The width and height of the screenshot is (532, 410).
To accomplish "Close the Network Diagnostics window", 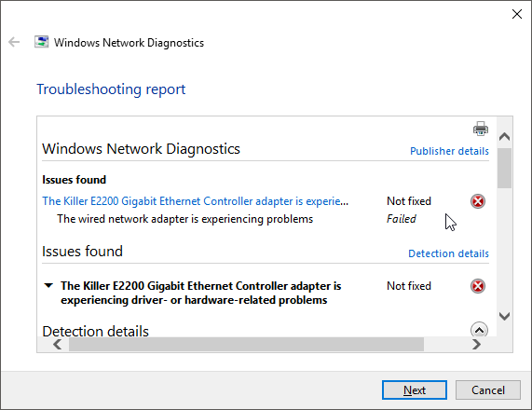I will click(x=517, y=14).
